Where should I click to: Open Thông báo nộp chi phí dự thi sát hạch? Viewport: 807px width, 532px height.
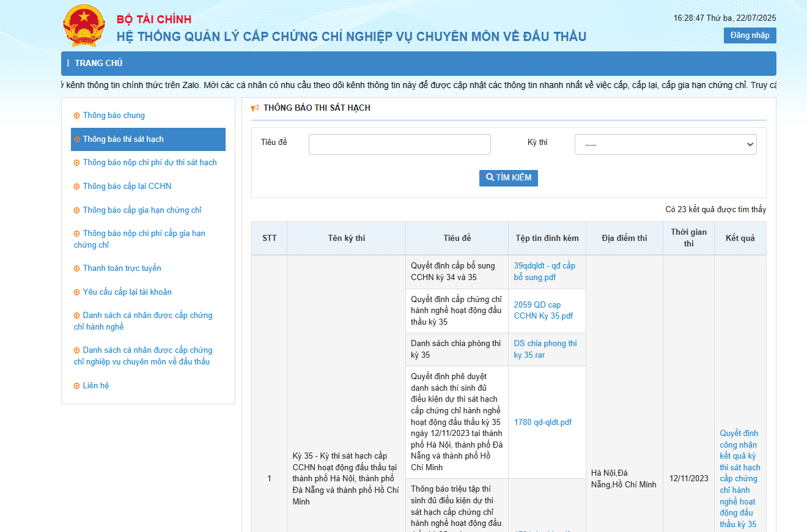(150, 163)
